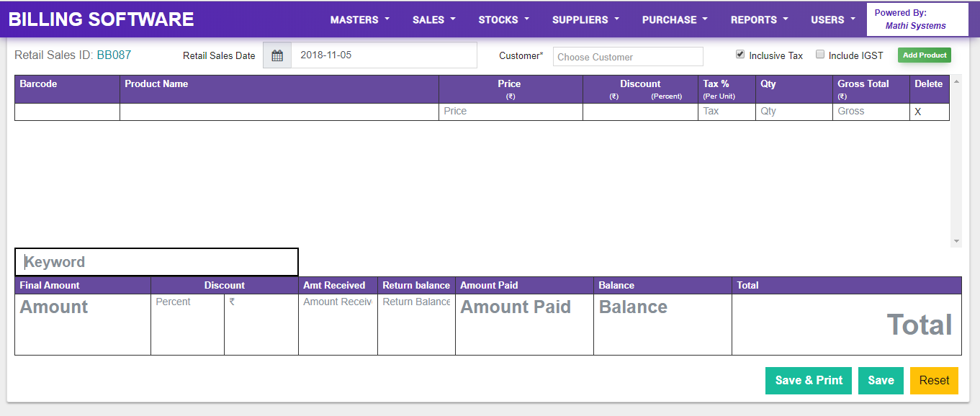Open the SUPPLIERS menu

click(x=585, y=20)
